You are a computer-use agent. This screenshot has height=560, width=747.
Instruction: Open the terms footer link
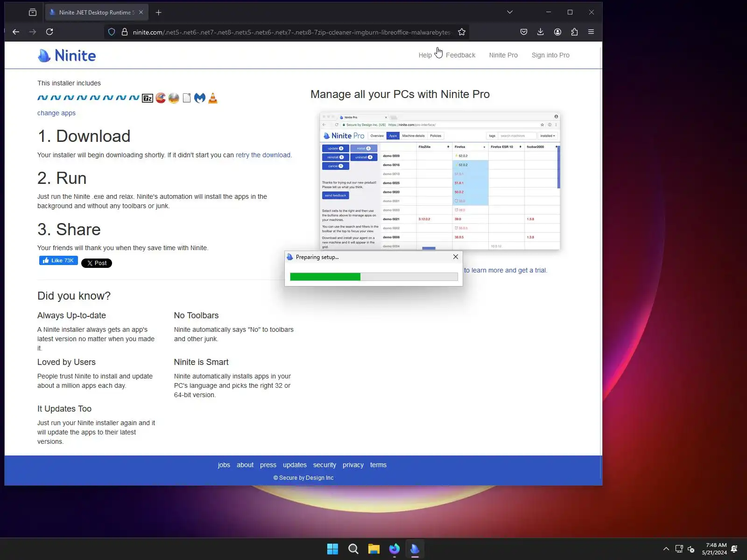378,465
